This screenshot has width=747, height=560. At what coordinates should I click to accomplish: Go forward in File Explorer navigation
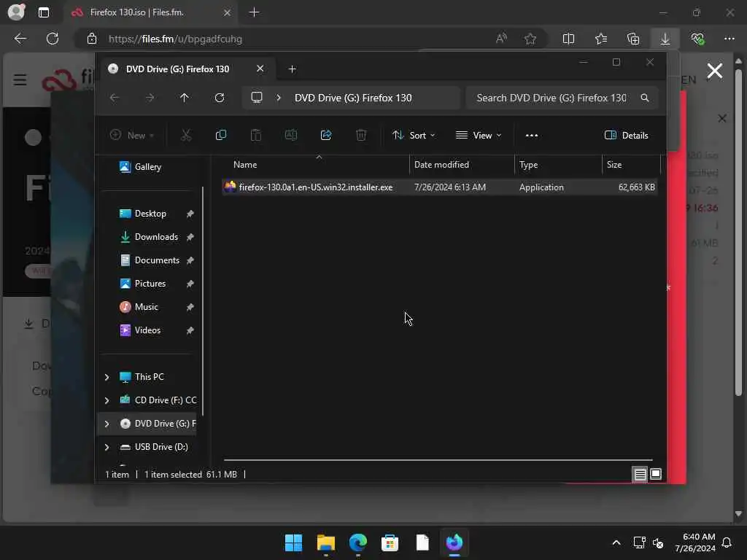[150, 98]
